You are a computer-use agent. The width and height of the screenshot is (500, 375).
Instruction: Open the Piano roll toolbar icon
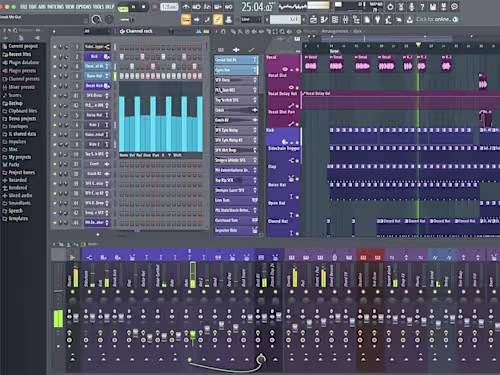click(324, 20)
